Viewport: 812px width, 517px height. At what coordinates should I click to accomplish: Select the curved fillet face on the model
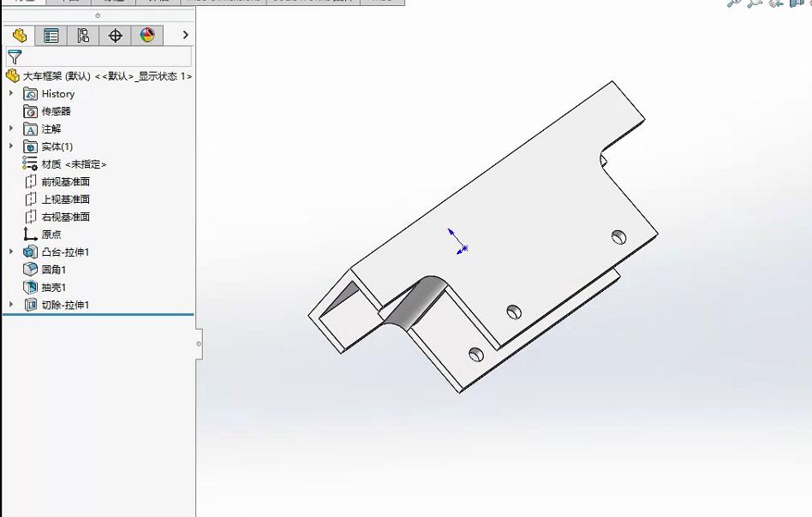point(419,301)
